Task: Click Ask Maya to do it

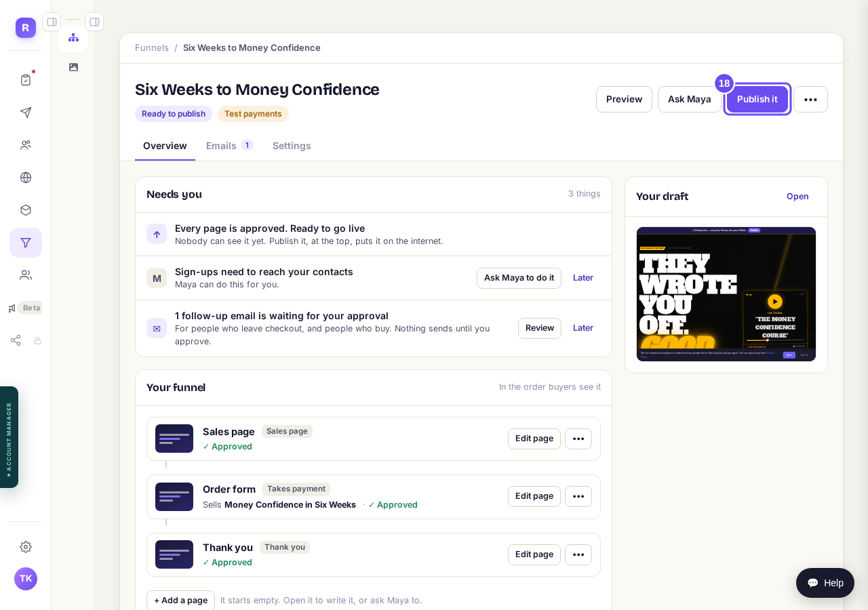Action: tap(519, 278)
